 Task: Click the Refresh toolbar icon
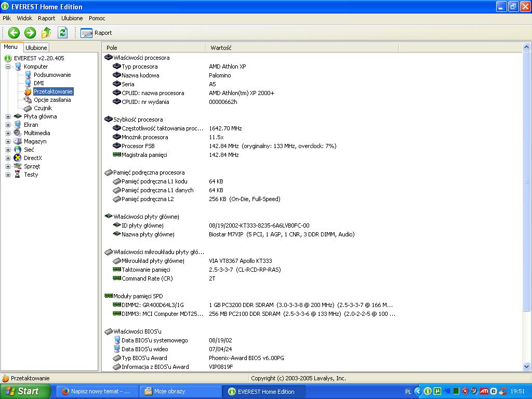coord(62,33)
